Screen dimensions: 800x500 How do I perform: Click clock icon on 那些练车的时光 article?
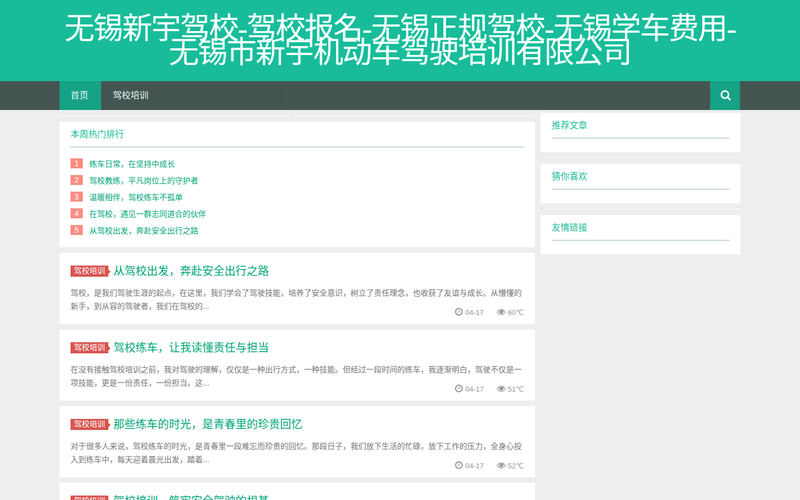coord(459,465)
